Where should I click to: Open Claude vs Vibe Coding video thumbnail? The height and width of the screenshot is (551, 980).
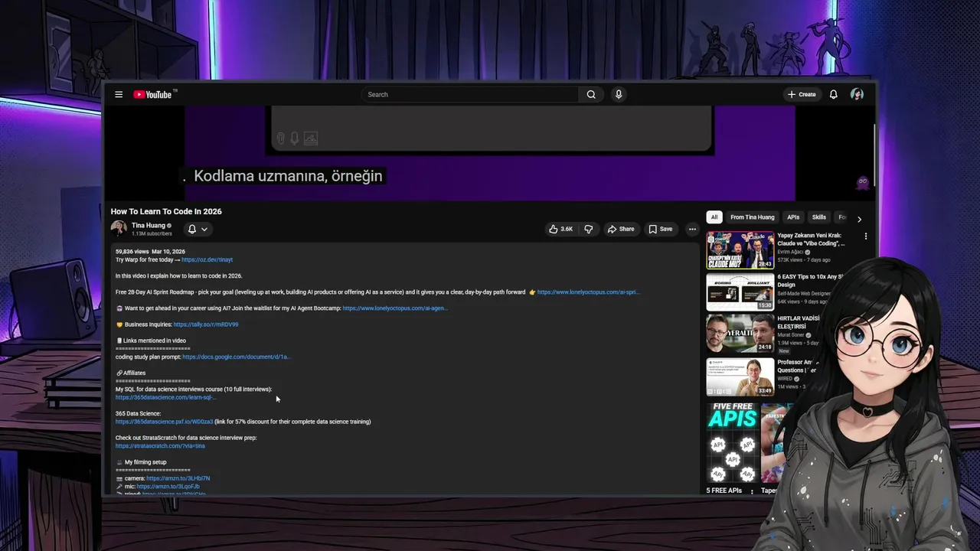[740, 250]
